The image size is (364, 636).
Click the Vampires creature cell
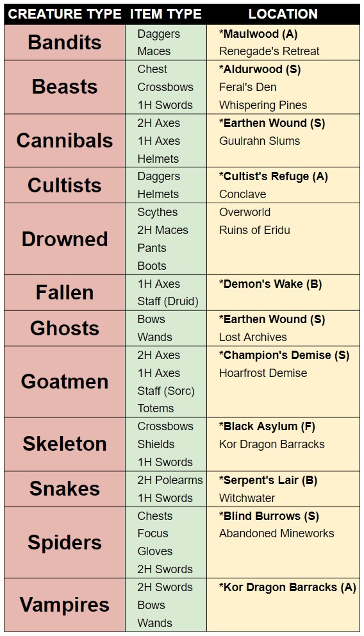[x=65, y=605]
